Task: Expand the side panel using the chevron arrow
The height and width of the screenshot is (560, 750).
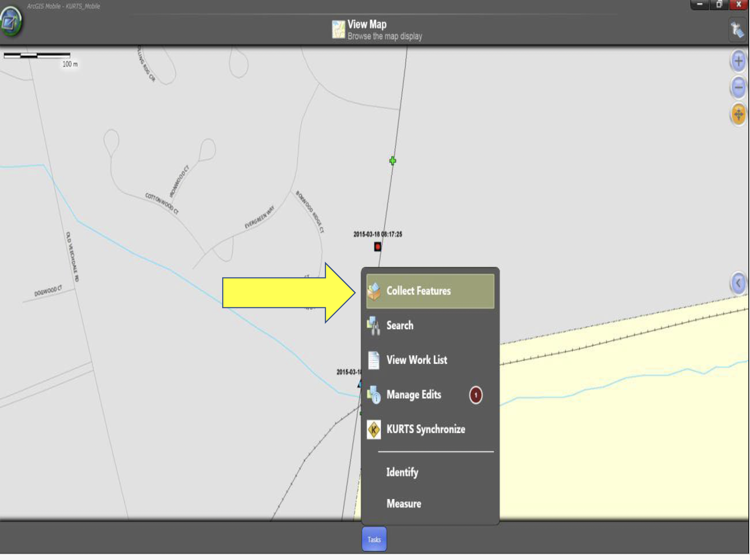Action: pos(738,283)
